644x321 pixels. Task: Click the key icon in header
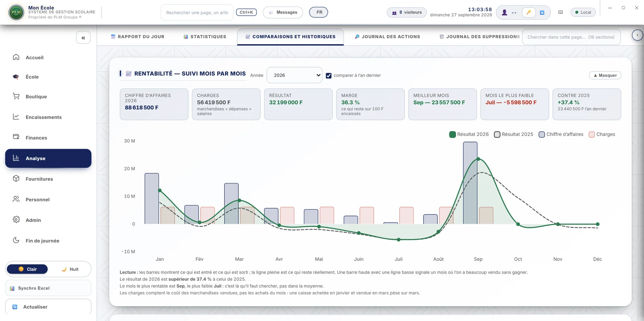528,12
